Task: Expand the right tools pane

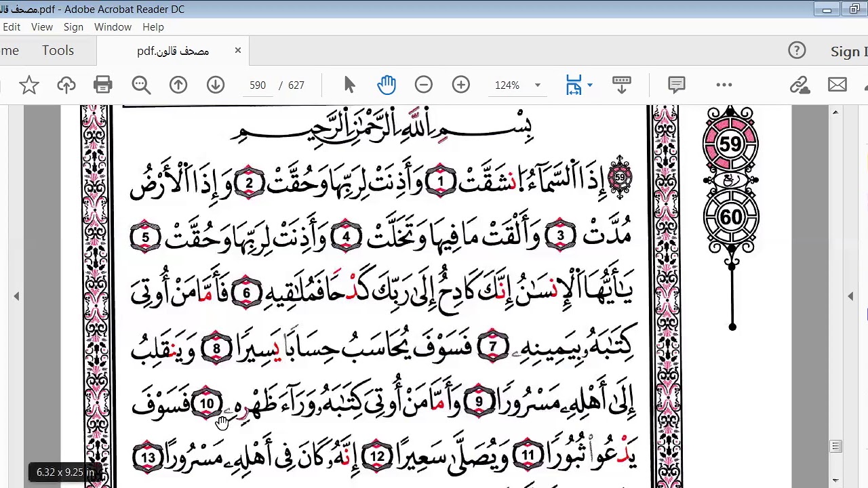Action: tap(850, 296)
